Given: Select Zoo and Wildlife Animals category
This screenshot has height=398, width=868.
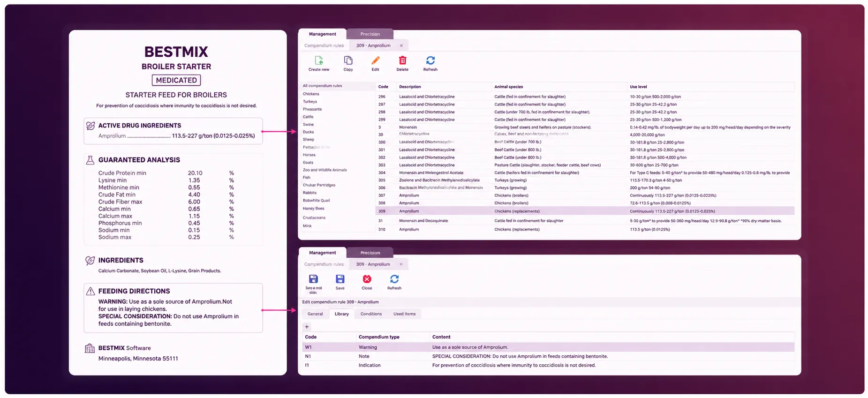Looking at the screenshot, I should pyautogui.click(x=325, y=170).
